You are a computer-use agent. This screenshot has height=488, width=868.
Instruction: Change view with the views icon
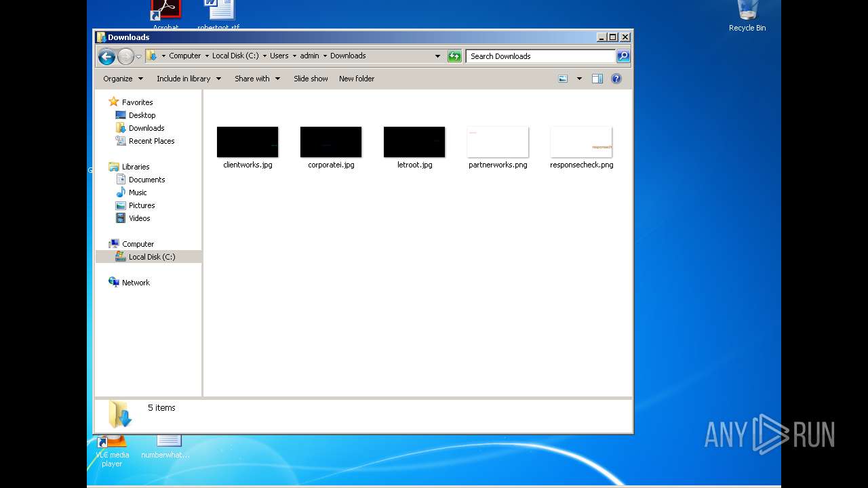pos(563,79)
